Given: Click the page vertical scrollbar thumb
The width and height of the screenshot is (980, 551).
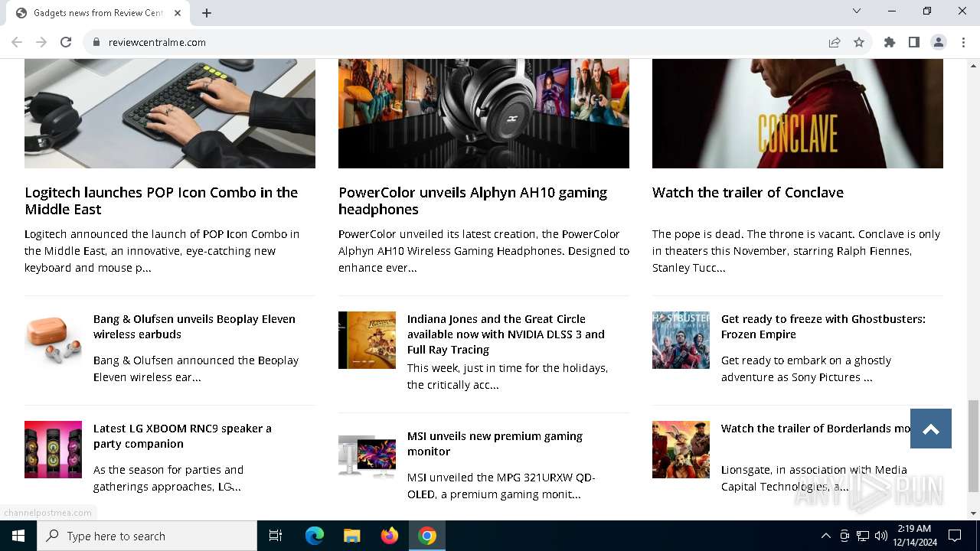Looking at the screenshot, I should pos(973,446).
